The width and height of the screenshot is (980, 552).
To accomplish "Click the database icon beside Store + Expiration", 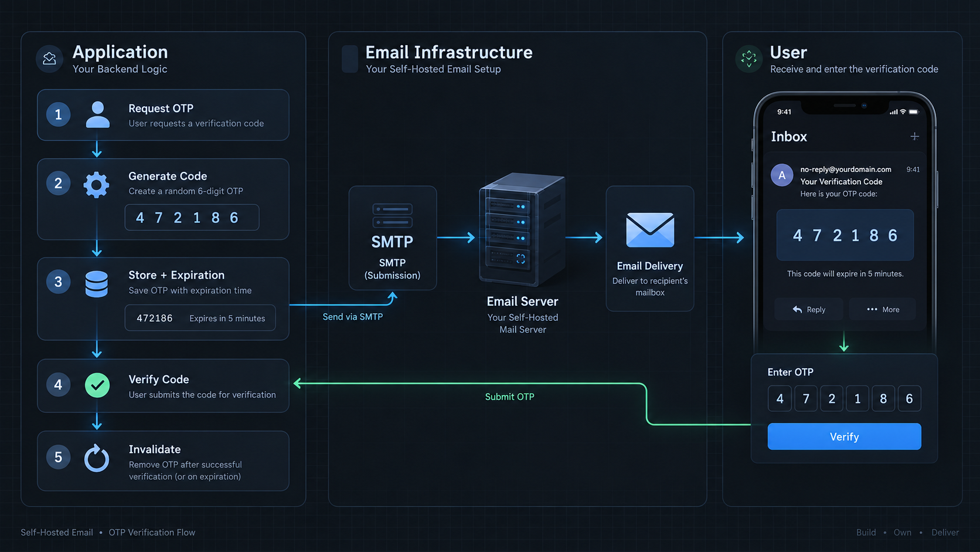I will click(97, 284).
